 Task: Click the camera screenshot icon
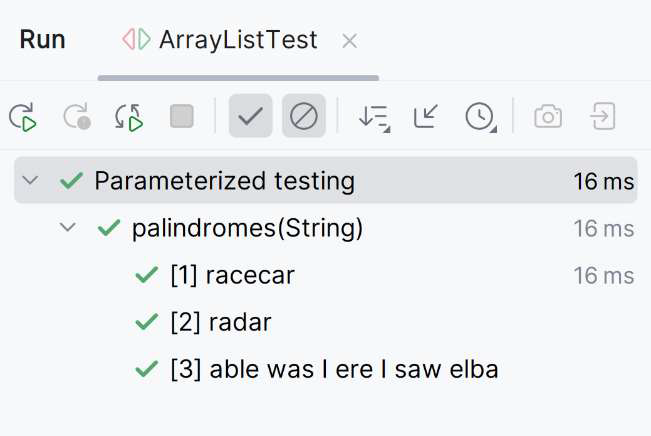(548, 116)
